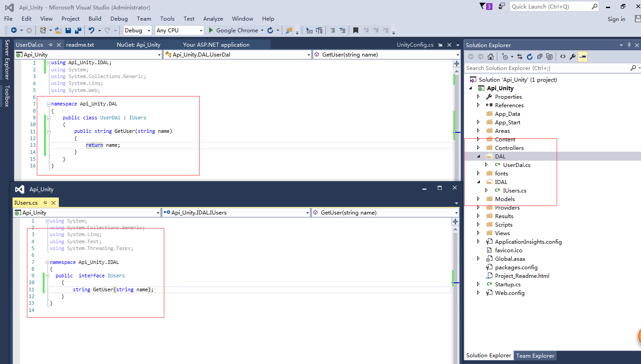The height and width of the screenshot is (364, 641).
Task: Click the Sign in link
Action: tap(616, 19)
